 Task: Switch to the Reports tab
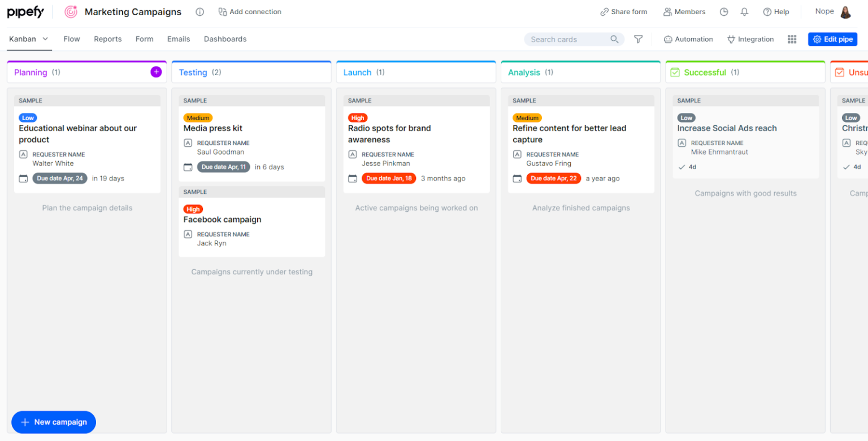click(x=107, y=39)
